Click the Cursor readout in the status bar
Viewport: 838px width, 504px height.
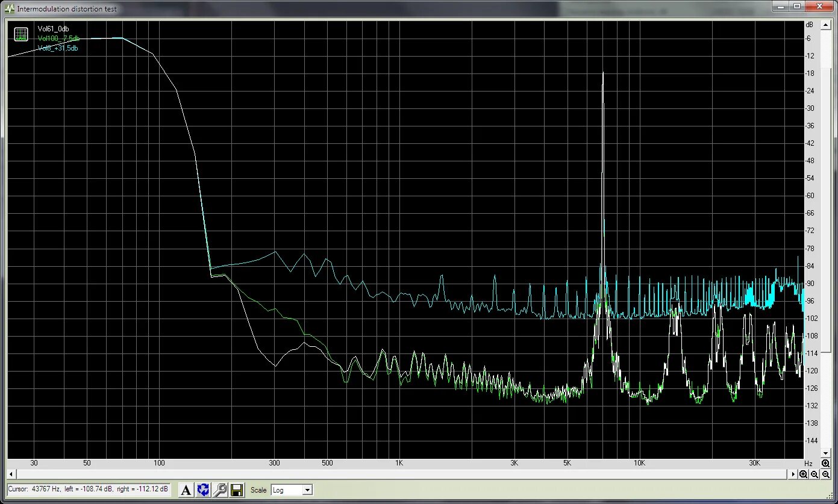pos(88,489)
